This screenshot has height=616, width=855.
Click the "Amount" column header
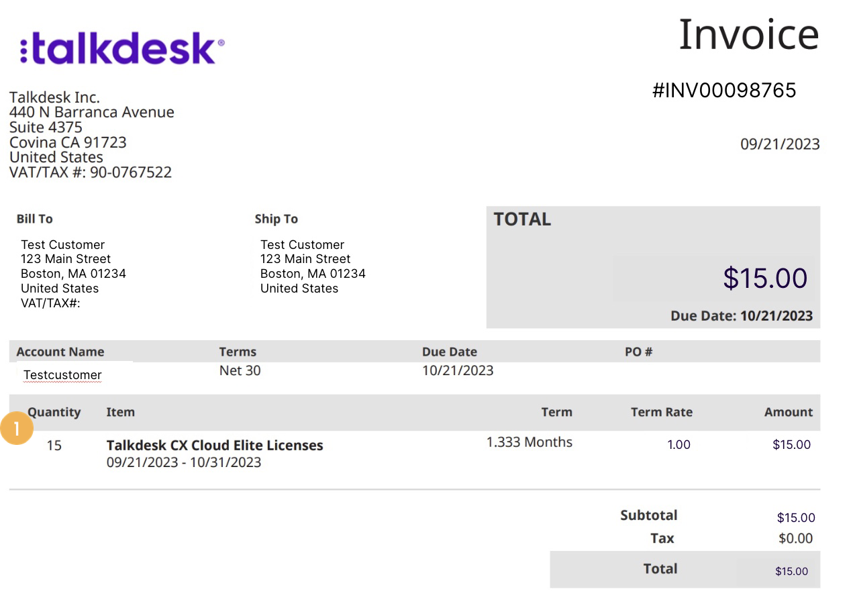789,412
